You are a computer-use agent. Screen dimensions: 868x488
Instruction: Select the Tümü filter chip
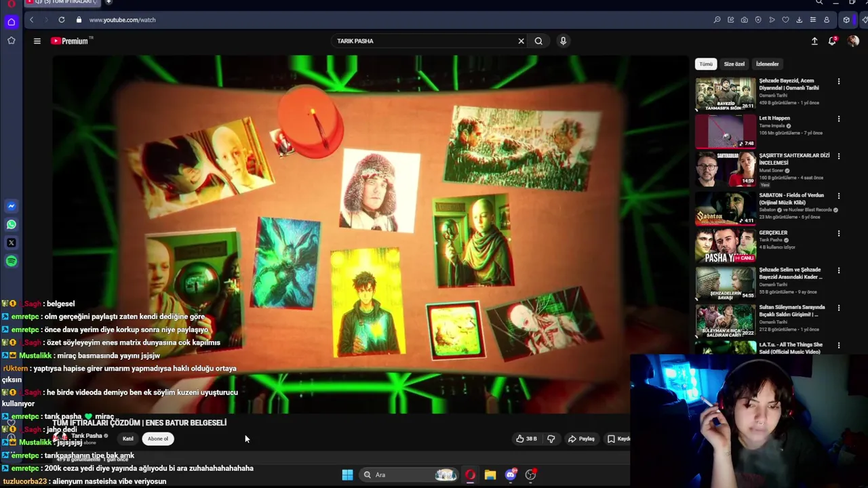706,64
